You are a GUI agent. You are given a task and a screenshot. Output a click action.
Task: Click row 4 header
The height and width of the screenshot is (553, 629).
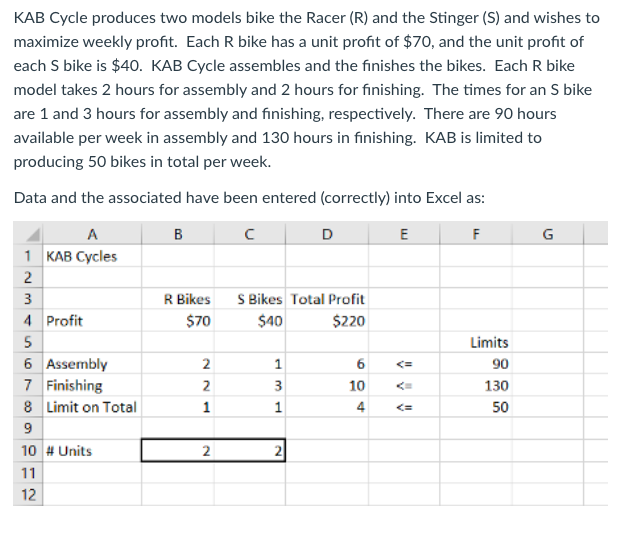(x=28, y=320)
